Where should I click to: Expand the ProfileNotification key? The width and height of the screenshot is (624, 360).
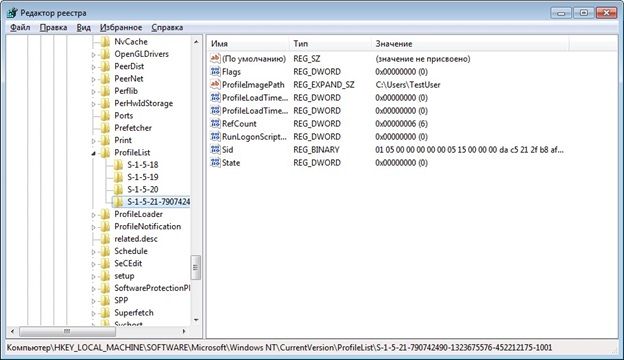94,228
